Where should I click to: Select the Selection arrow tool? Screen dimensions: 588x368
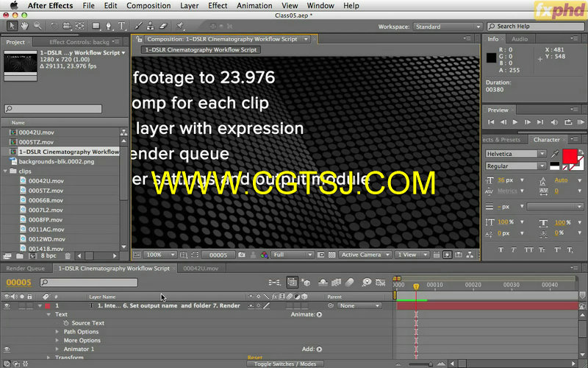point(12,26)
